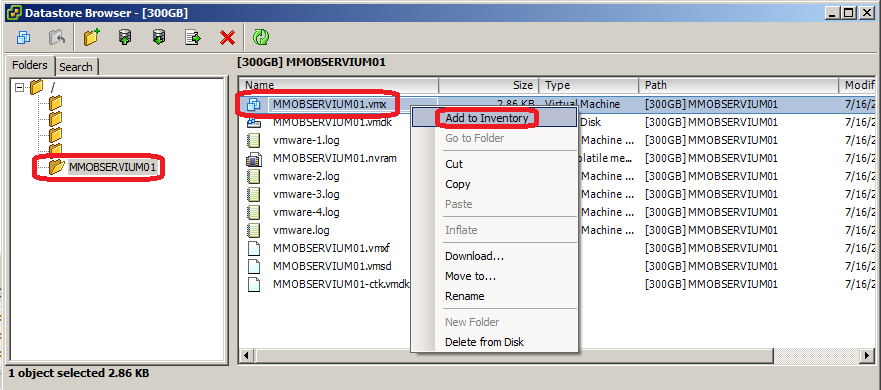
Task: Choose Add to Inventory from context menu
Action: pos(487,118)
